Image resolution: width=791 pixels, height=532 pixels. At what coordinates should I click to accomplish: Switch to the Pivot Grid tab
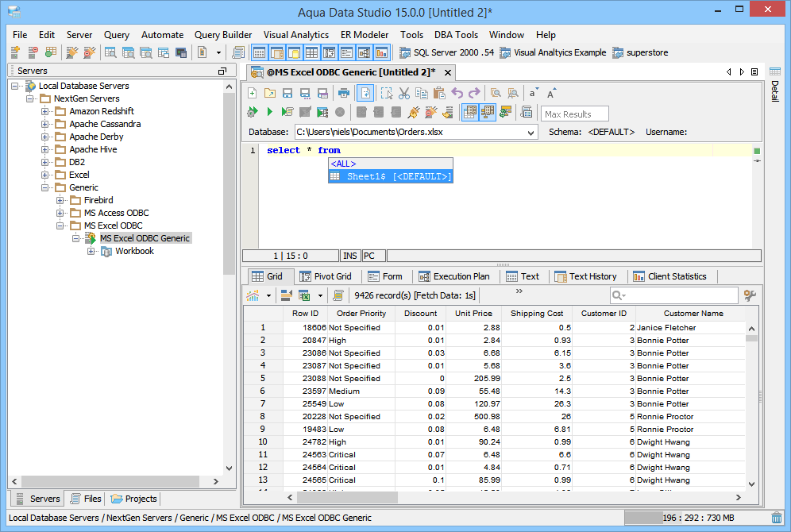tap(326, 276)
